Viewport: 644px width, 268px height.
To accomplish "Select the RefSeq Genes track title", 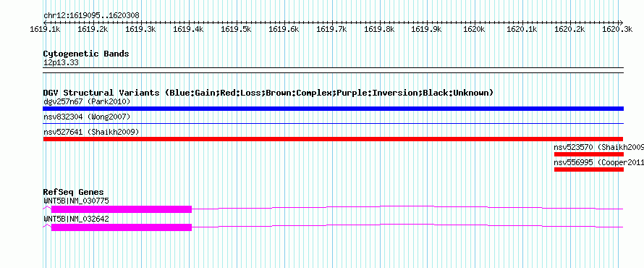I will point(74,193).
